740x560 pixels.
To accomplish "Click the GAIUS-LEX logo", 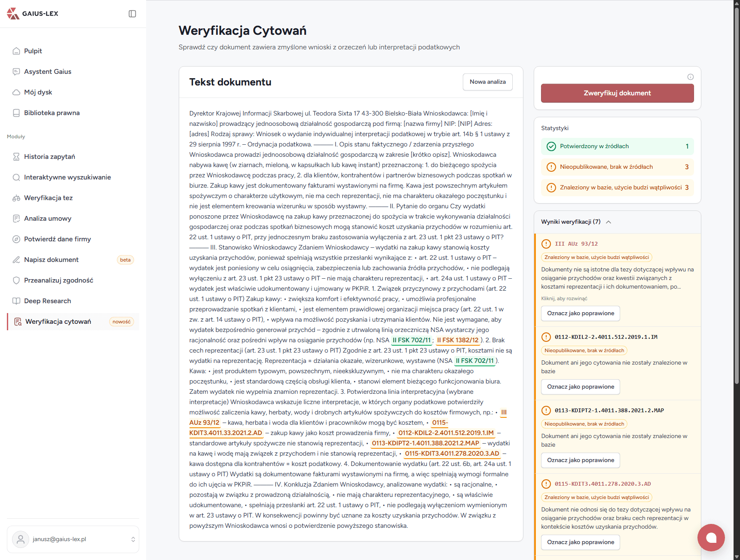I will tap(33, 14).
